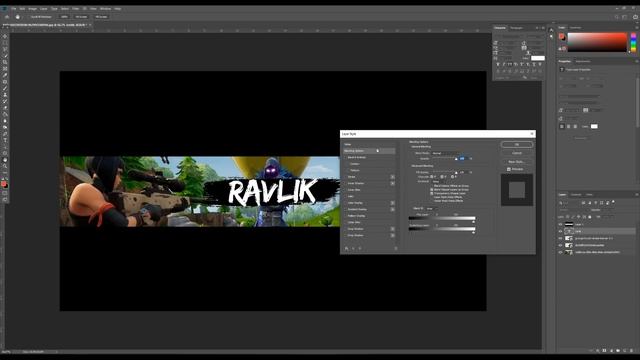Click the Fit Screen button
640x360 pixels.
[x=81, y=17]
